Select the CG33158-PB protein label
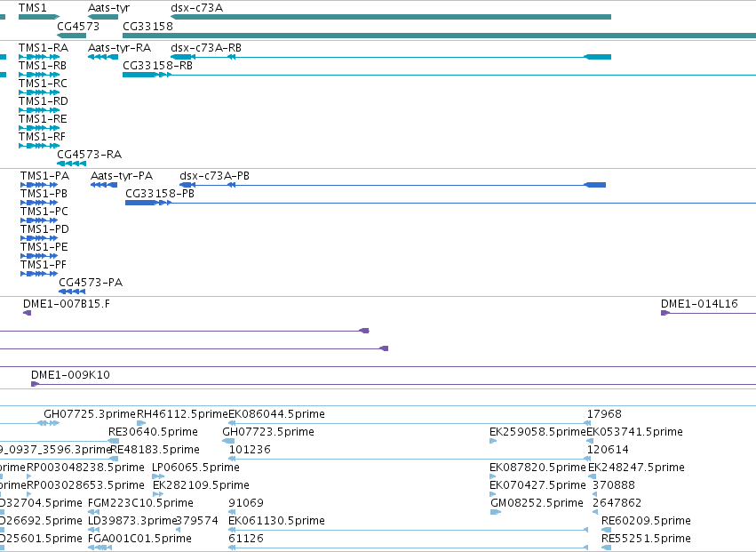This screenshot has width=756, height=552. pos(160,194)
